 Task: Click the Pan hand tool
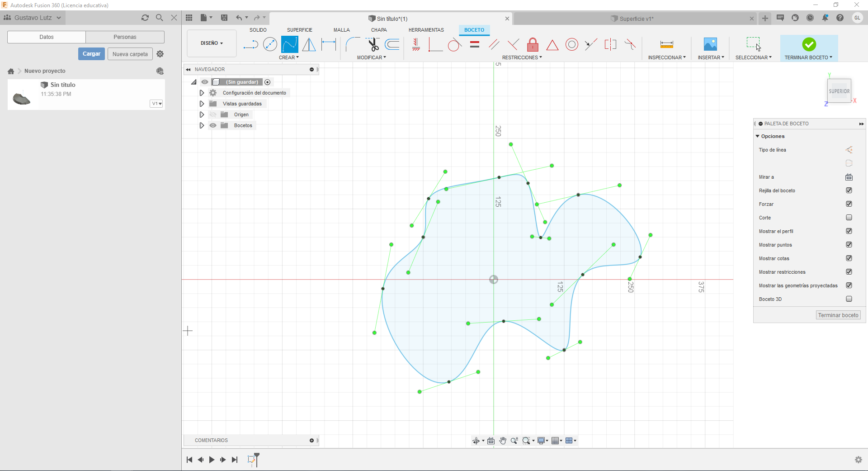tap(503, 441)
